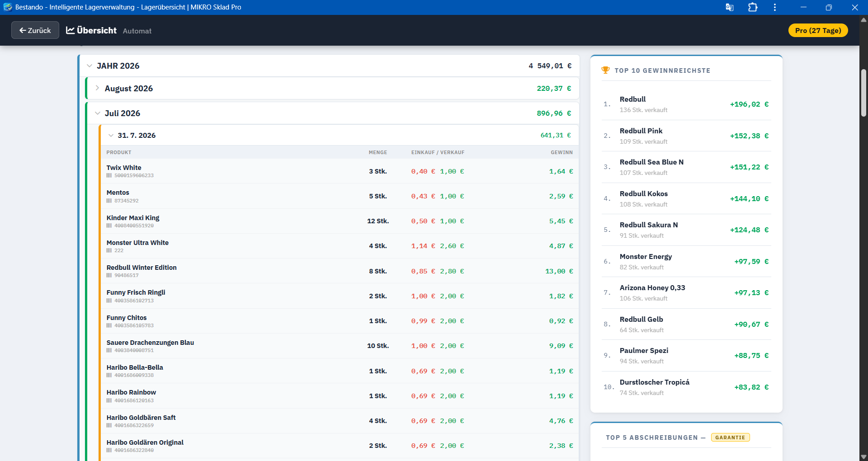Click the Bestando app icon in title bar
868x461 pixels.
pyautogui.click(x=8, y=7)
